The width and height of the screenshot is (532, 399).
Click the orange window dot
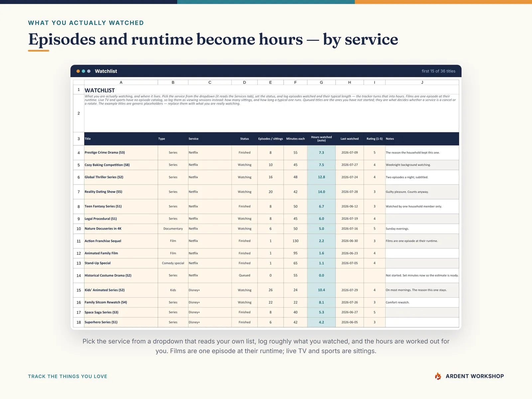point(78,71)
